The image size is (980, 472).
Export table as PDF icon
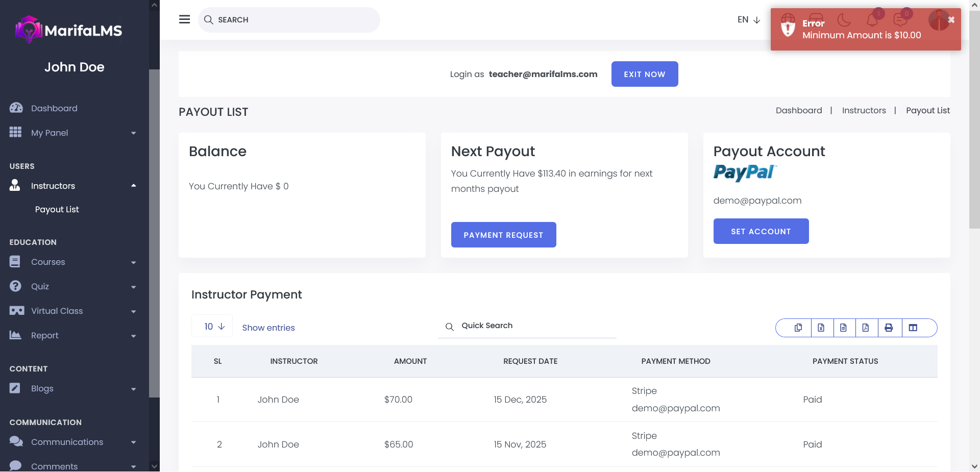tap(866, 328)
